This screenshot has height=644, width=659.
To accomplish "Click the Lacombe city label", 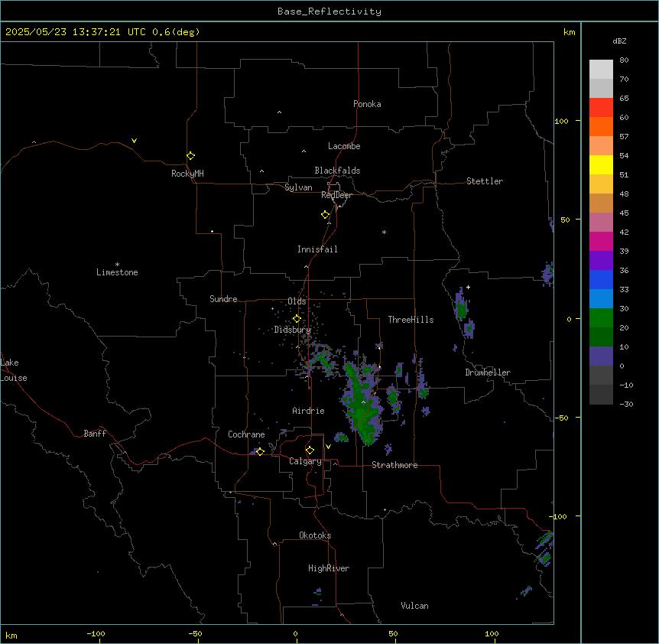I will click(344, 146).
